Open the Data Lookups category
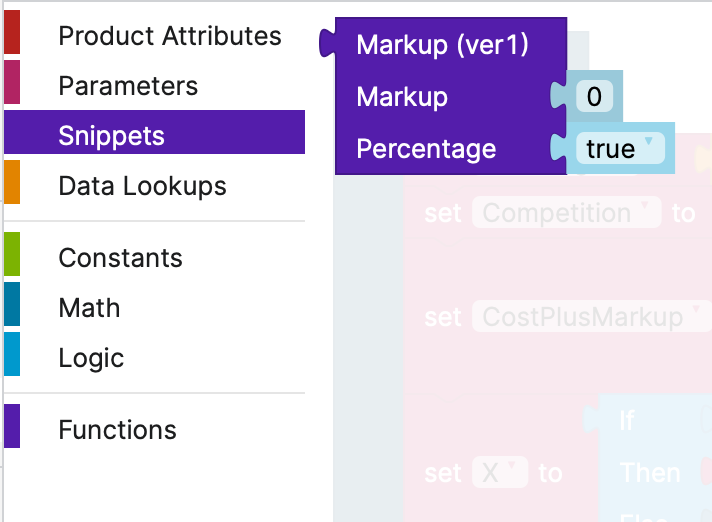712x522 pixels. [x=142, y=186]
